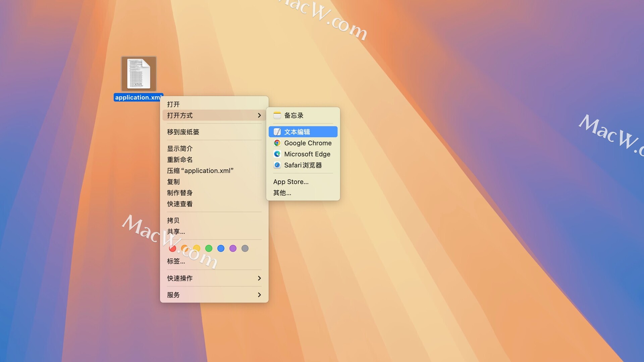This screenshot has width=644, height=362.
Task: Click the application.xml file name label
Action: 138,98
